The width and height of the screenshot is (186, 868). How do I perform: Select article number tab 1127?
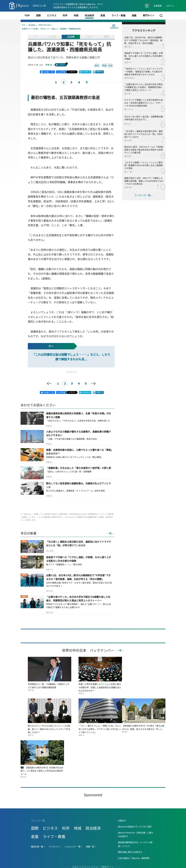click(x=89, y=37)
